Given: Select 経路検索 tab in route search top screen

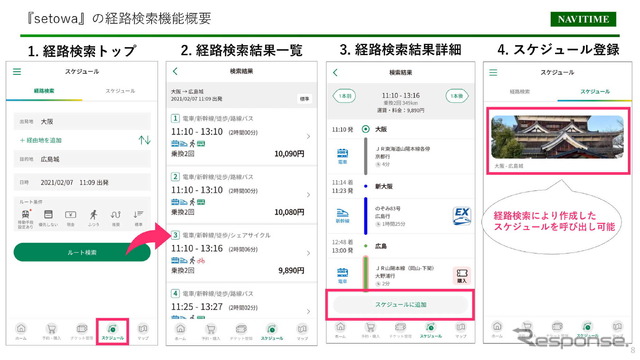Looking at the screenshot, I should (x=44, y=91).
